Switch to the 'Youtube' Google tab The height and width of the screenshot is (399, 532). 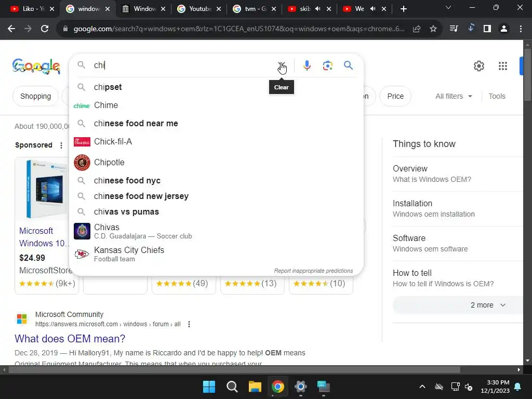[199, 9]
